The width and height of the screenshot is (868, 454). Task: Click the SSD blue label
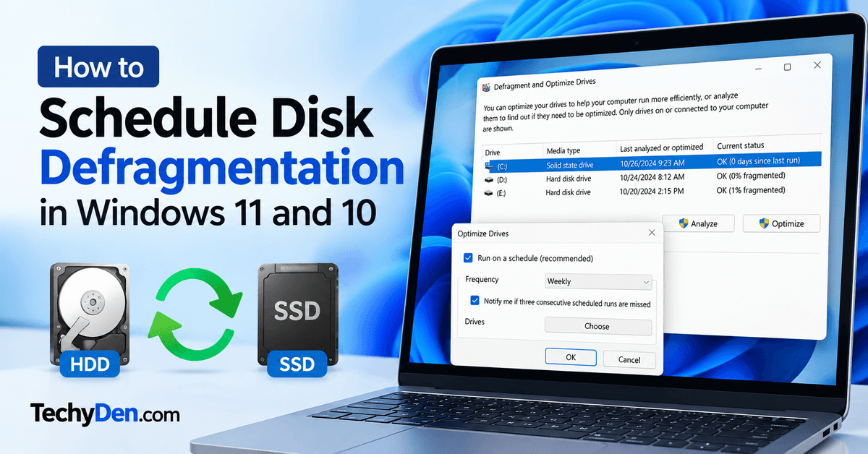click(297, 364)
